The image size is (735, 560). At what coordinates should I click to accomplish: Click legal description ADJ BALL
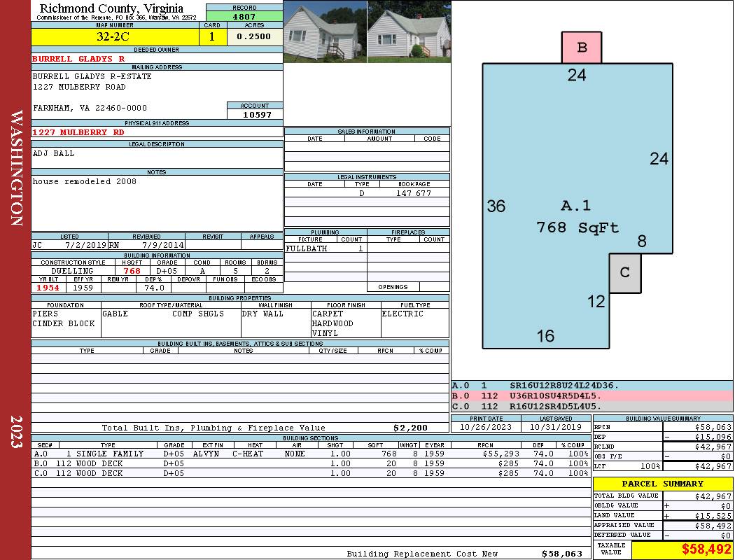tap(53, 154)
